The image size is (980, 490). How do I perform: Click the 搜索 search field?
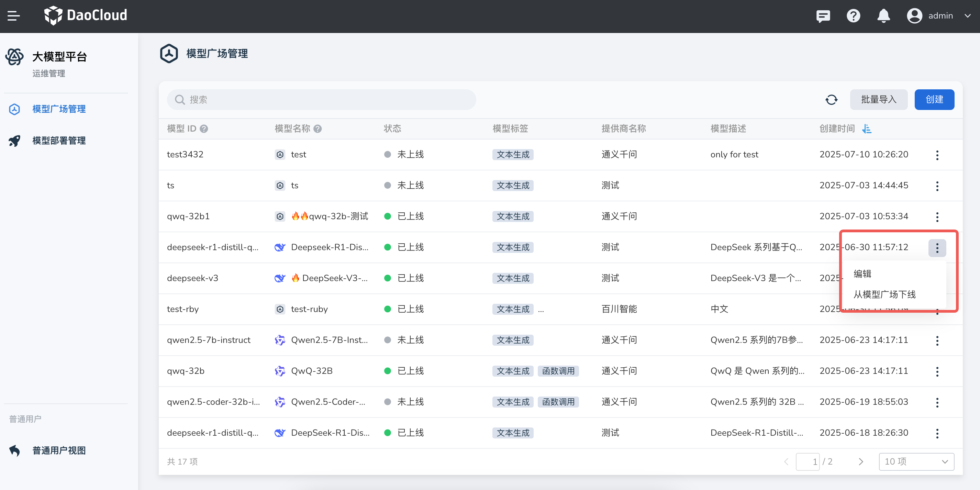[321, 100]
